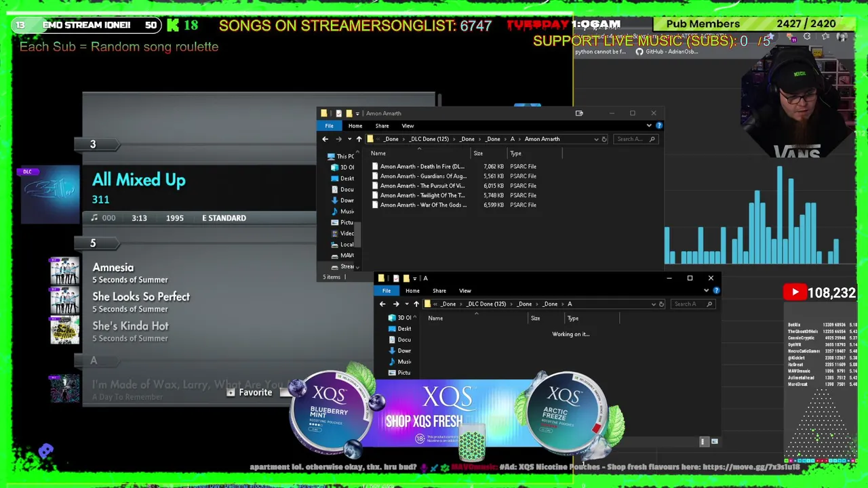Open recent locations dropdown in Amon Amarth window

coord(349,139)
